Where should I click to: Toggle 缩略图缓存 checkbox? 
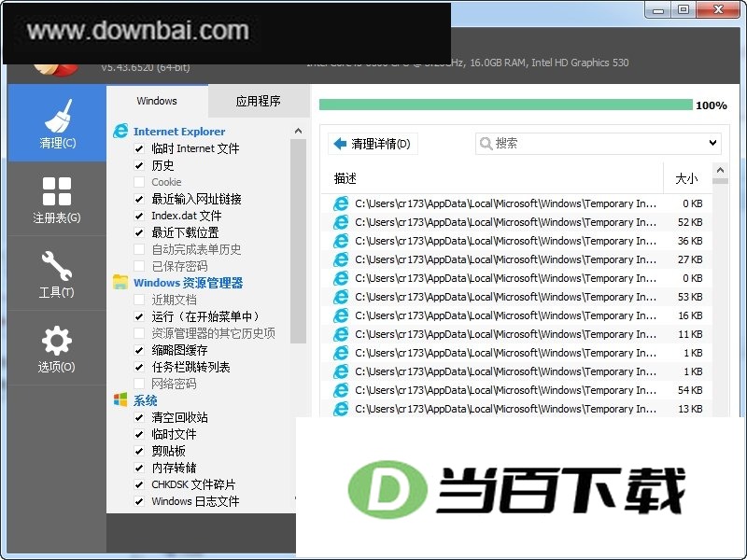(x=139, y=351)
